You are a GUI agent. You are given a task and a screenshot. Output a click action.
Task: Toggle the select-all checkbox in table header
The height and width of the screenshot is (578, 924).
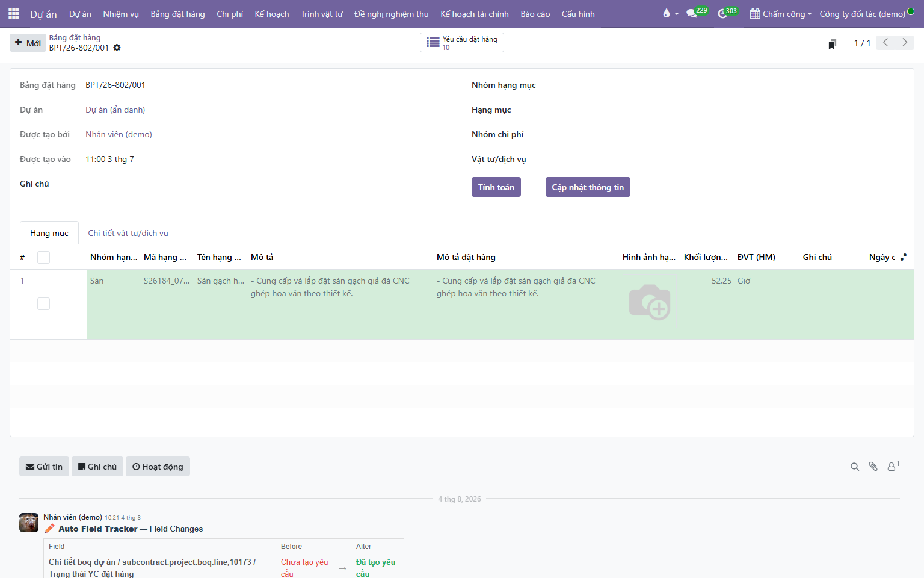tap(43, 257)
